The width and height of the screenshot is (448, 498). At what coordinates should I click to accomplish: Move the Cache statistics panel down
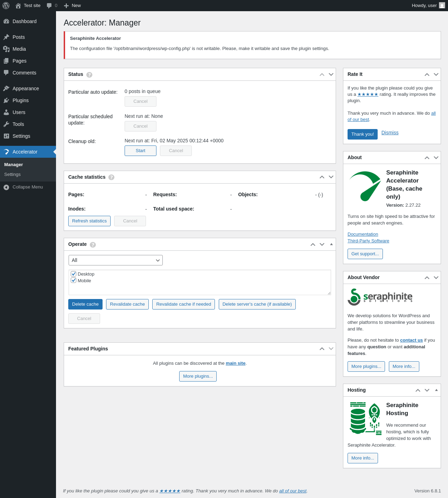coord(331,177)
